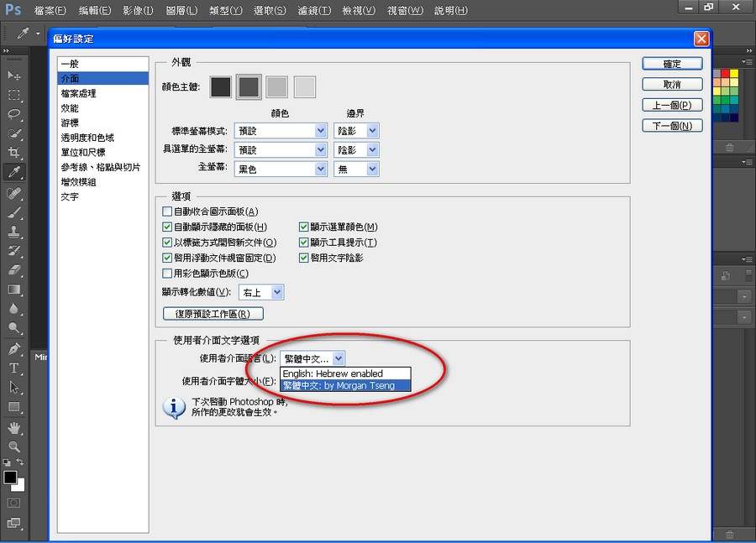The width and height of the screenshot is (756, 543).
Task: Open 具選單的全螢幕 color dropdown
Action: [x=281, y=150]
